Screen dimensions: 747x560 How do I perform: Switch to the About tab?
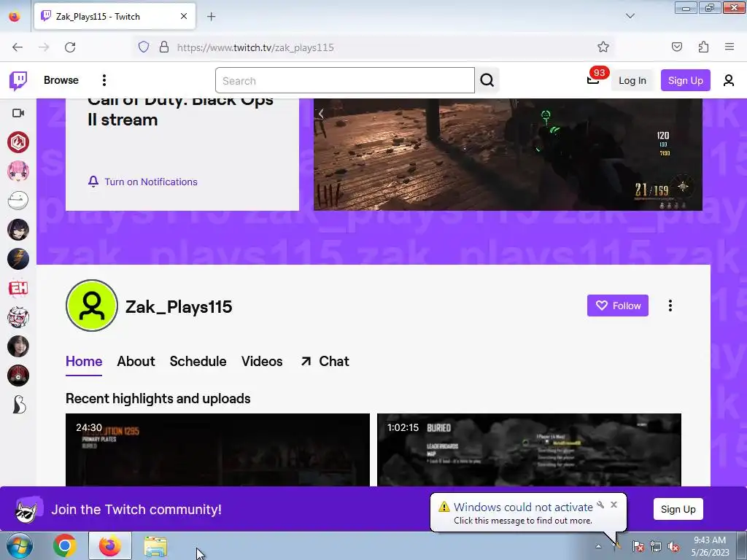(x=136, y=362)
